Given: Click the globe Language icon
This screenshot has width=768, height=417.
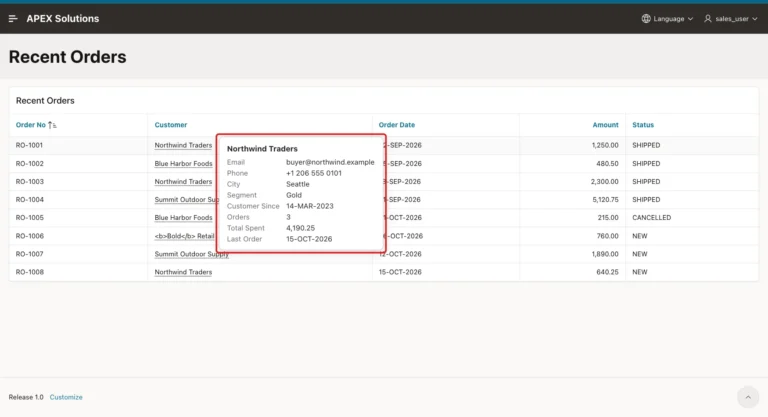Looking at the screenshot, I should [x=646, y=19].
